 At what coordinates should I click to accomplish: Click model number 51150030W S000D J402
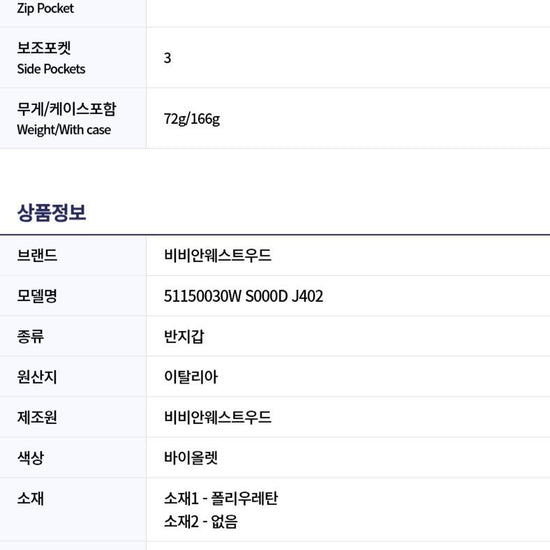(x=243, y=296)
